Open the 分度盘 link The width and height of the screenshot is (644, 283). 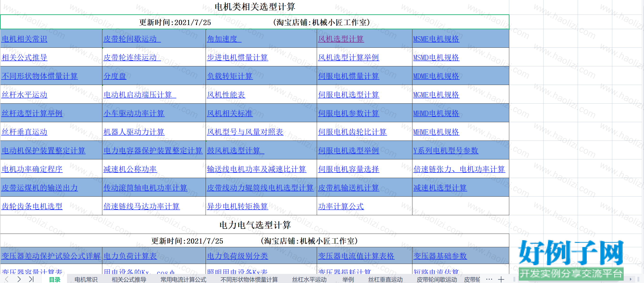point(115,76)
